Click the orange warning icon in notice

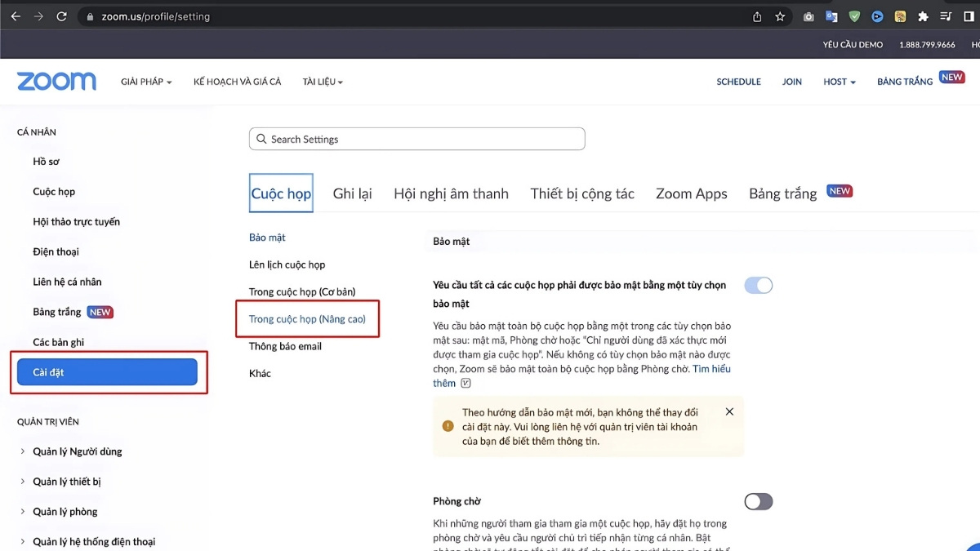point(448,426)
